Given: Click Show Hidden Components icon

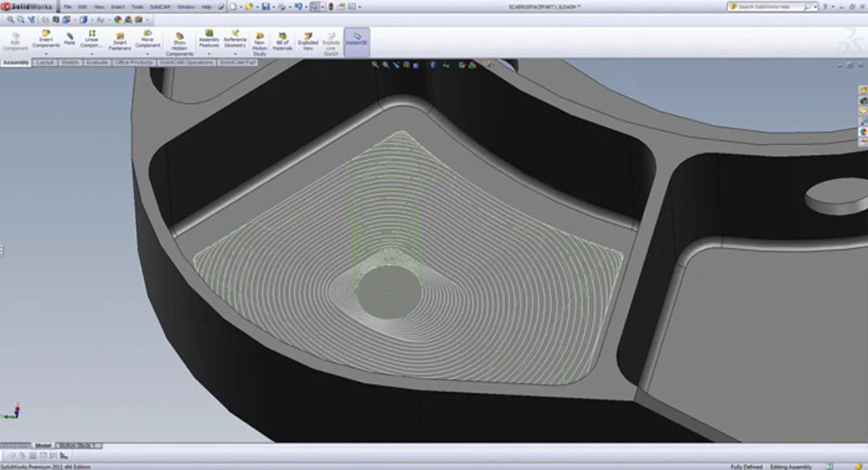Looking at the screenshot, I should tap(179, 39).
